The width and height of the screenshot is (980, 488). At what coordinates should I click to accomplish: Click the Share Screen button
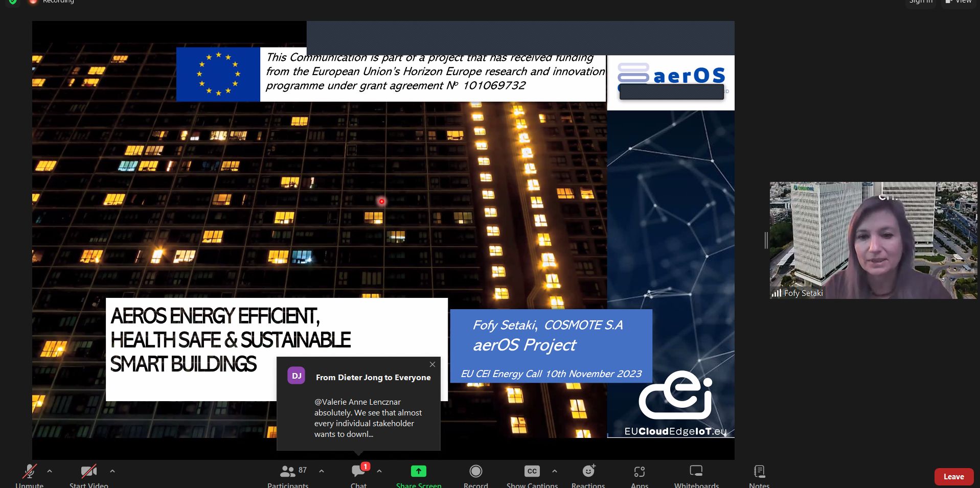418,473
